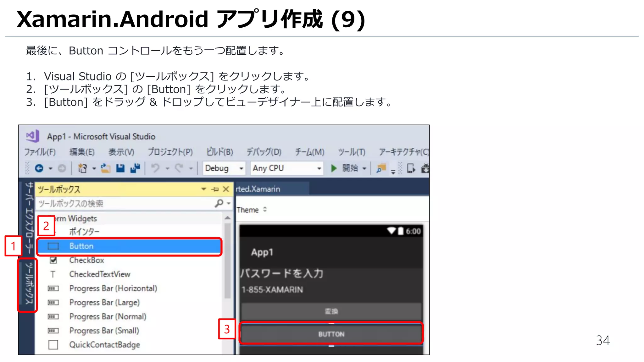This screenshot has height=362, width=644.
Task: Open the プロジェクト(P) menu
Action: (x=170, y=152)
